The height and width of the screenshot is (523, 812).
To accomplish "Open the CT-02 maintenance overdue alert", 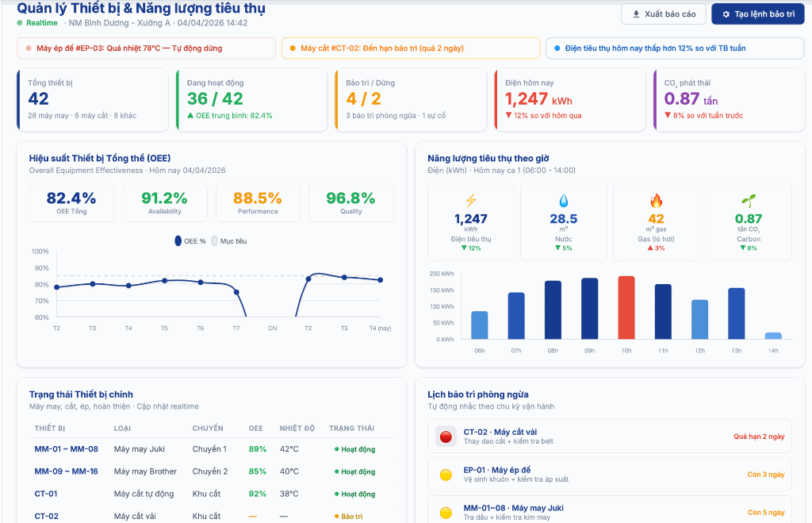I will (410, 48).
